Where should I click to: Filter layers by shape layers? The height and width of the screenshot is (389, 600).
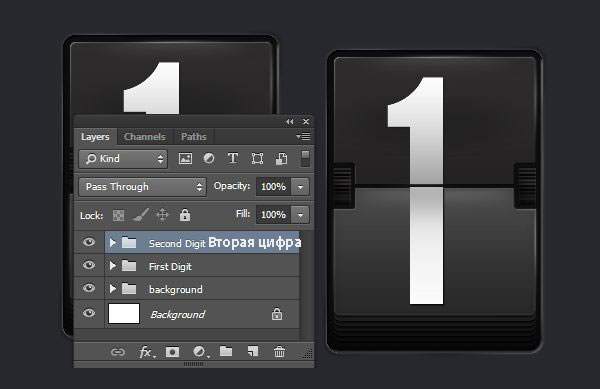[x=257, y=158]
